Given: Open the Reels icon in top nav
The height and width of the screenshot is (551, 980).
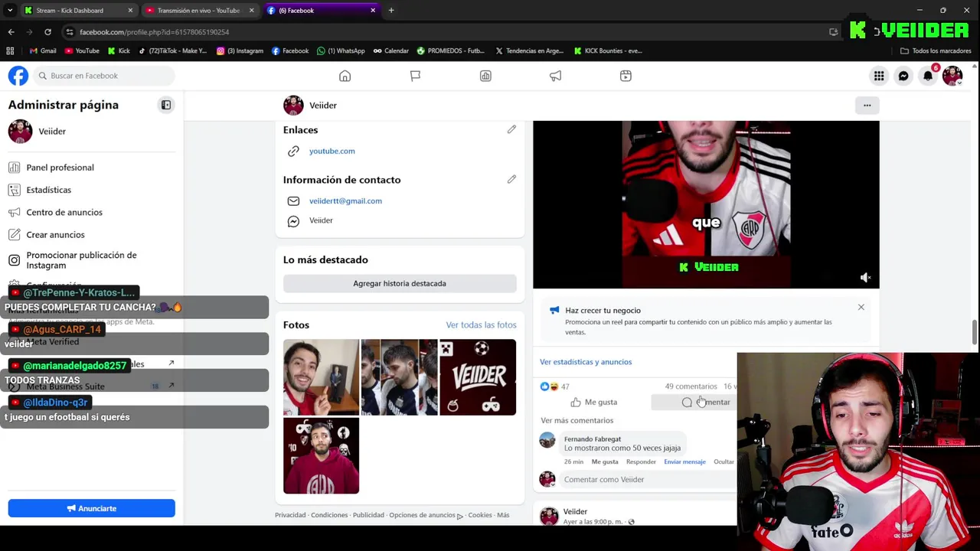Looking at the screenshot, I should click(x=626, y=76).
